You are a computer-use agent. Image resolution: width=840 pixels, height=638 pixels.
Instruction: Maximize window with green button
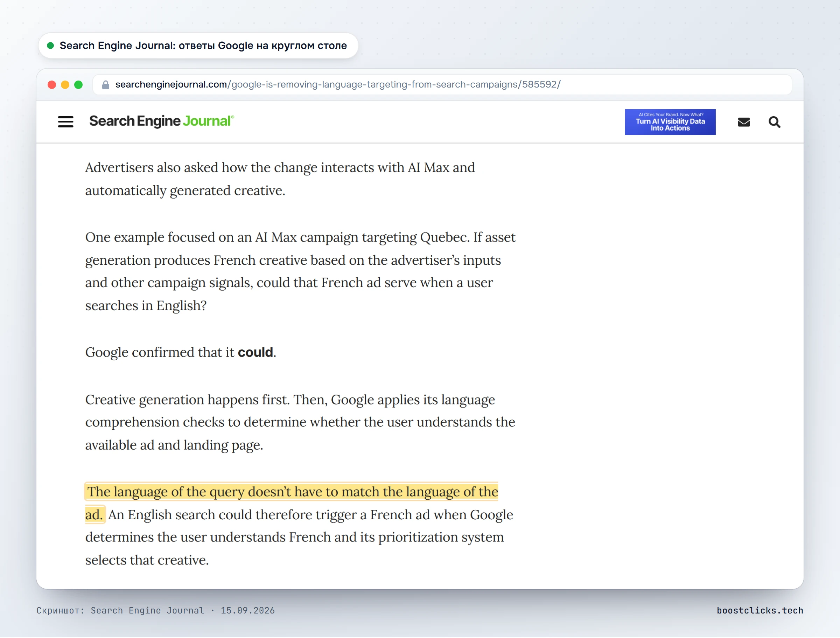coord(79,85)
